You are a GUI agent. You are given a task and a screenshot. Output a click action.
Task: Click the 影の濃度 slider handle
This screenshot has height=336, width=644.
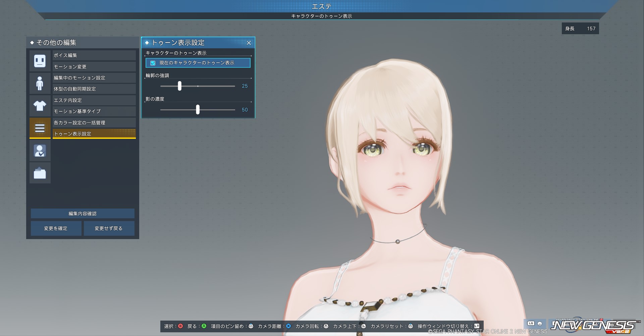198,109
